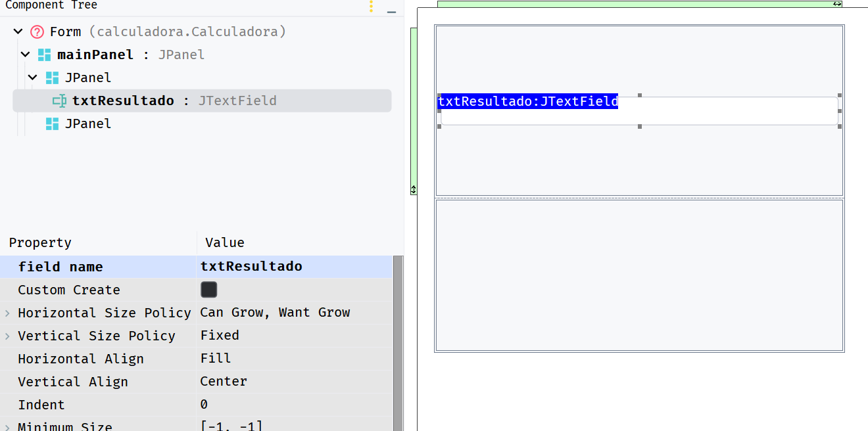
Task: Collapse the Form tree node
Action: point(17,31)
